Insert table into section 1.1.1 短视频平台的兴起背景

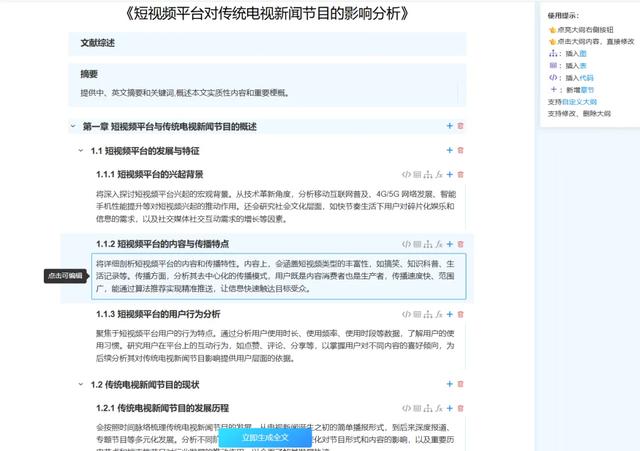click(417, 175)
